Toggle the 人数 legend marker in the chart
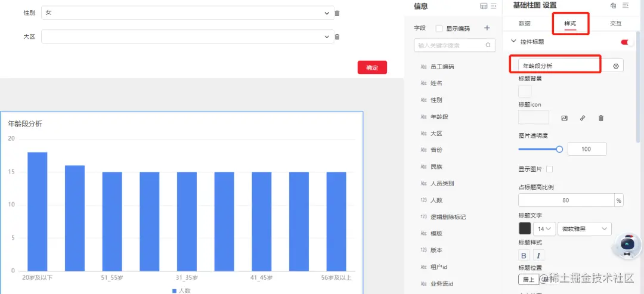The image size is (644, 294). pos(174,290)
